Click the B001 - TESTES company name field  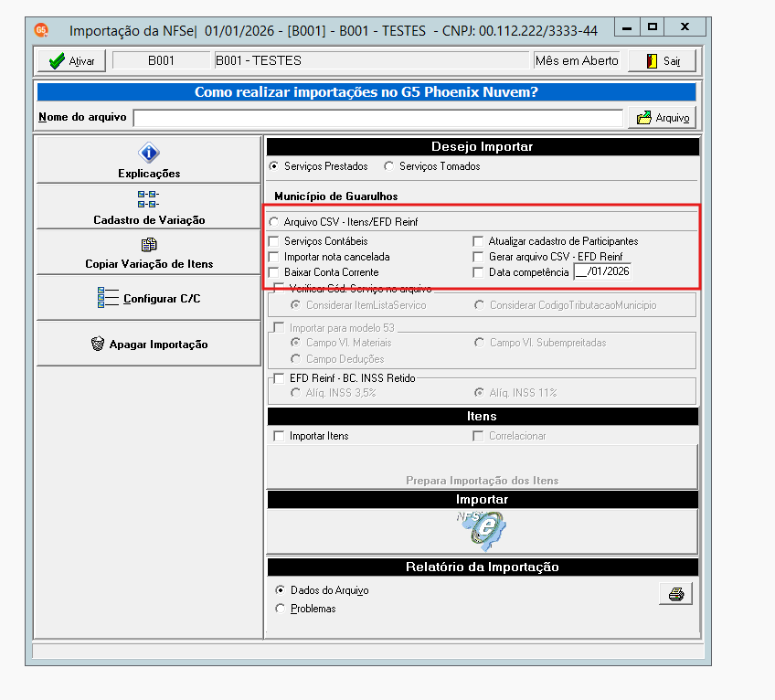pyautogui.click(x=372, y=61)
